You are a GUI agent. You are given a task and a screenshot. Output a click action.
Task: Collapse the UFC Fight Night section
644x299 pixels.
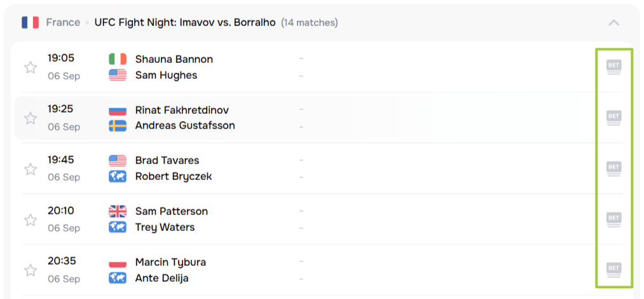(x=613, y=23)
